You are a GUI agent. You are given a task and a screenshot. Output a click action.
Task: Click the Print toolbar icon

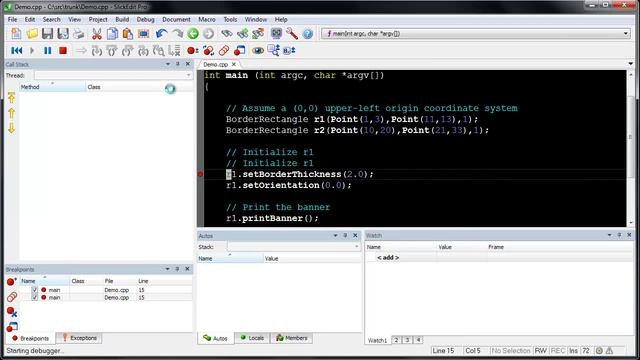click(78, 33)
